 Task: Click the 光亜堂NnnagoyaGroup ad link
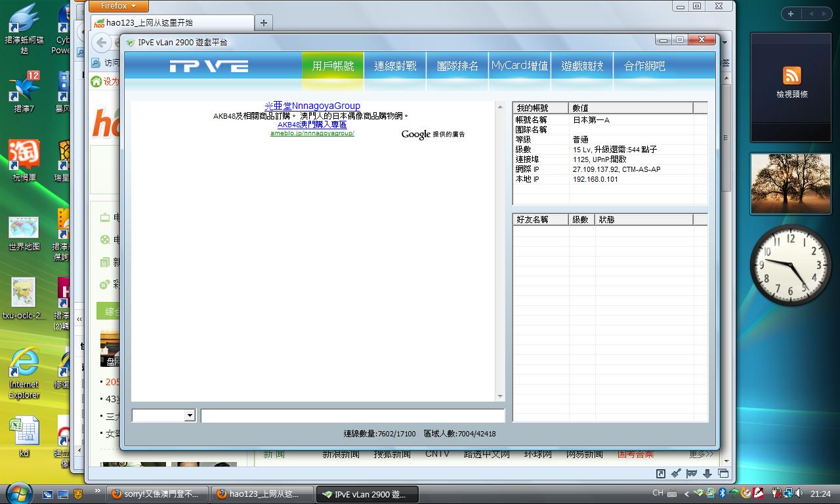312,106
